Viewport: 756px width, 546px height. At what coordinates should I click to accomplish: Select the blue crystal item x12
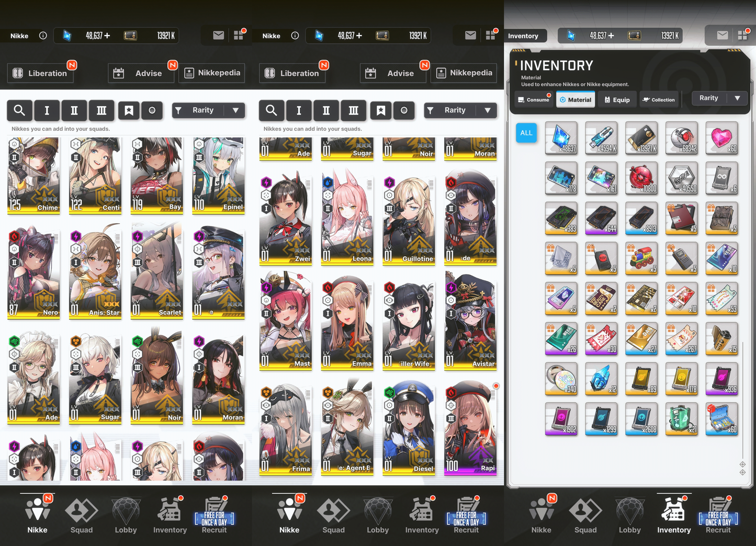coord(602,379)
